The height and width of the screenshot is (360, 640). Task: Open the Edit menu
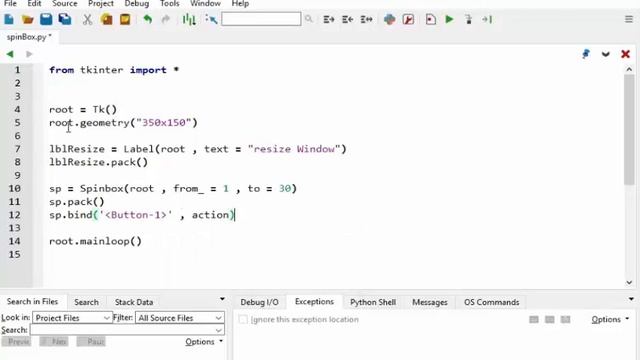click(34, 4)
